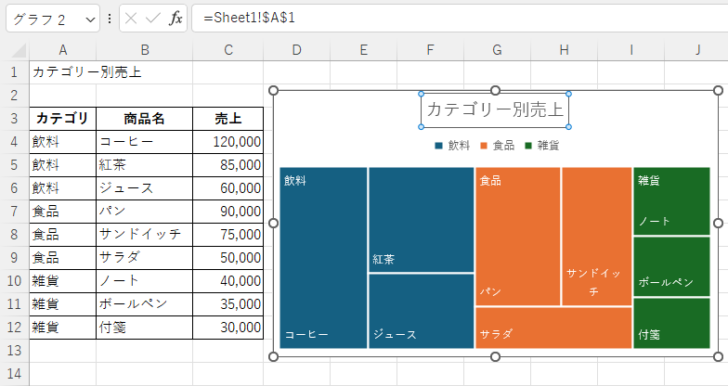The image size is (728, 386).
Task: Select the ノート treemap block
Action: [672, 201]
